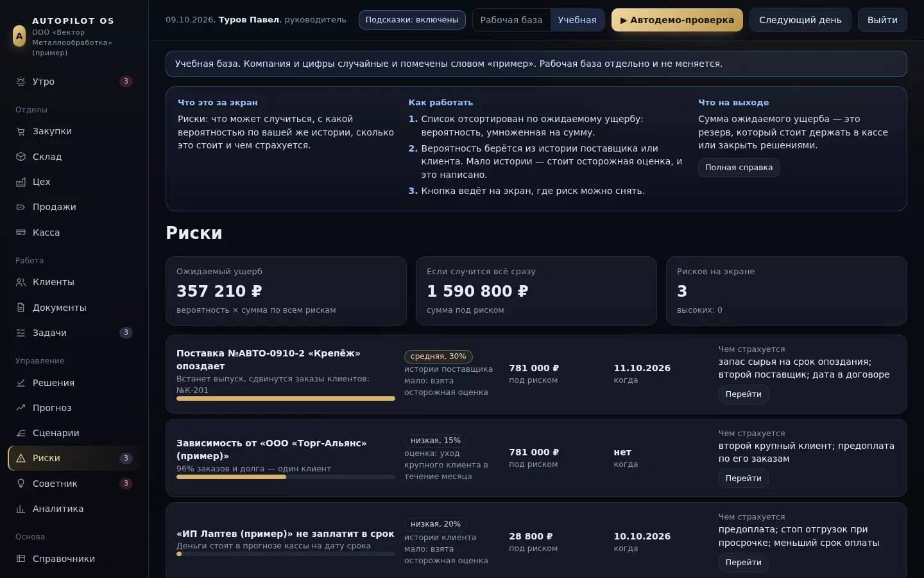Viewport: 924px width, 578px height.
Task: Start the Автодемо-проверка
Action: (677, 20)
